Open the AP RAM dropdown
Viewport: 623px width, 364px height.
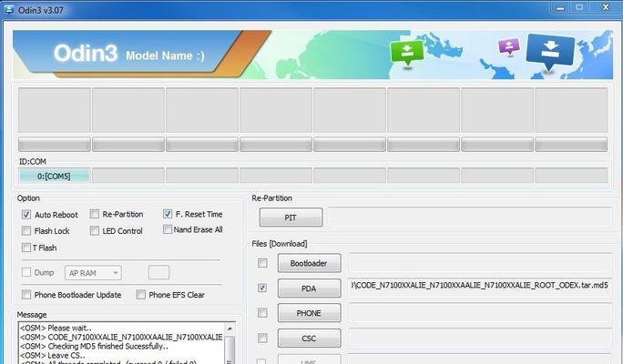tap(93, 273)
